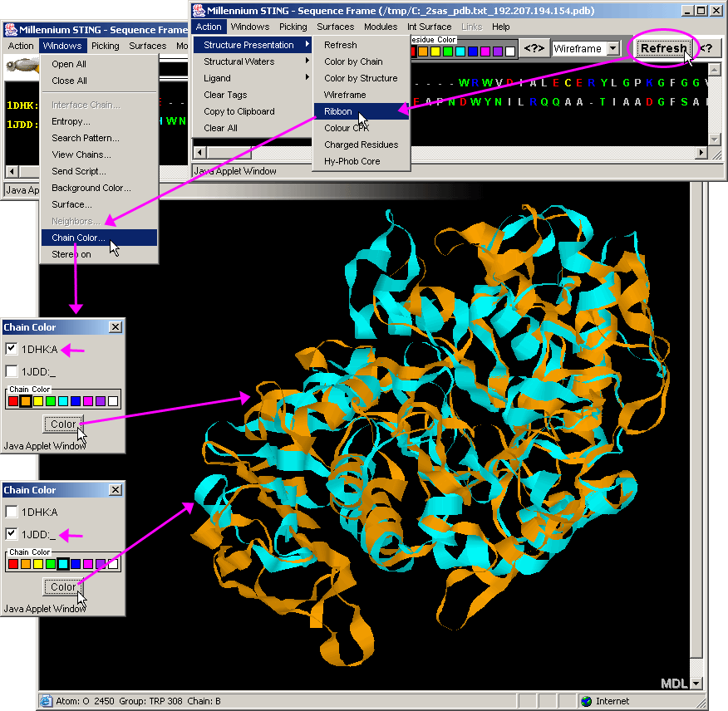Choose Close All in the Windows menu
The image size is (728, 711).
click(x=100, y=81)
